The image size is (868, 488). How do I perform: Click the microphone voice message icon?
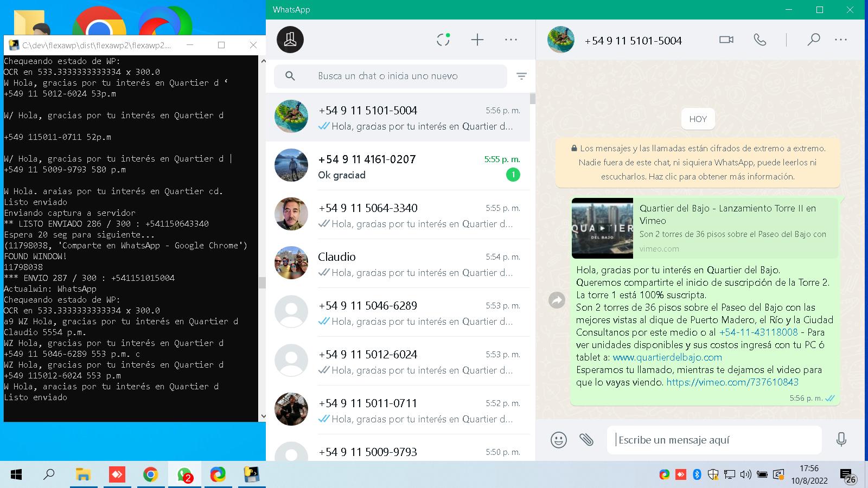click(841, 440)
